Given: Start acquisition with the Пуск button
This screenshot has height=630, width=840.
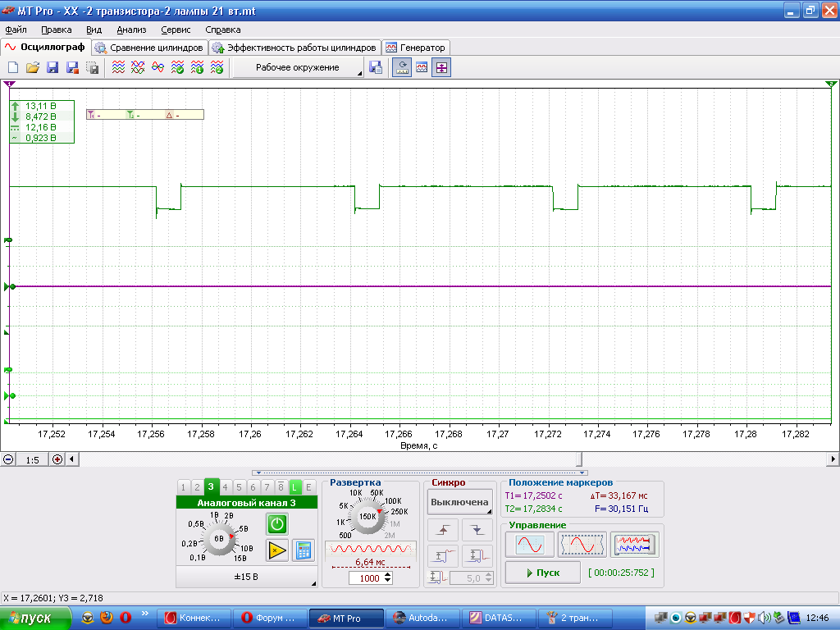Looking at the screenshot, I should tap(543, 573).
